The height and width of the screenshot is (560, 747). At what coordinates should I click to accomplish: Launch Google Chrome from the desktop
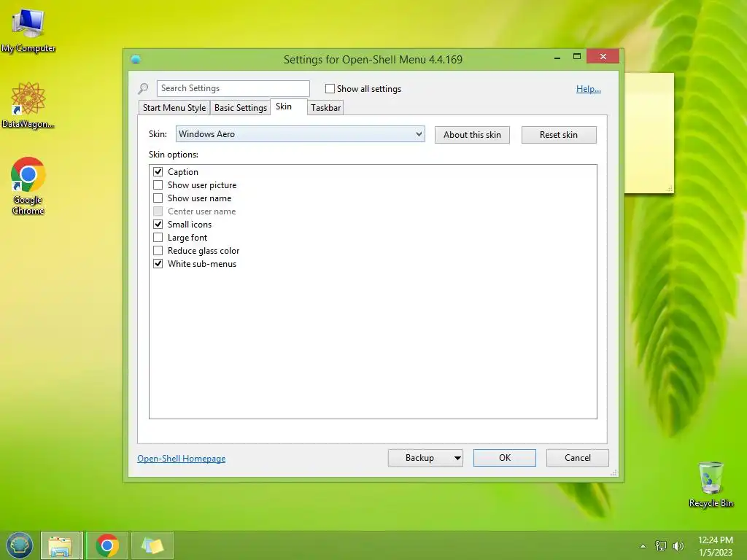click(28, 186)
